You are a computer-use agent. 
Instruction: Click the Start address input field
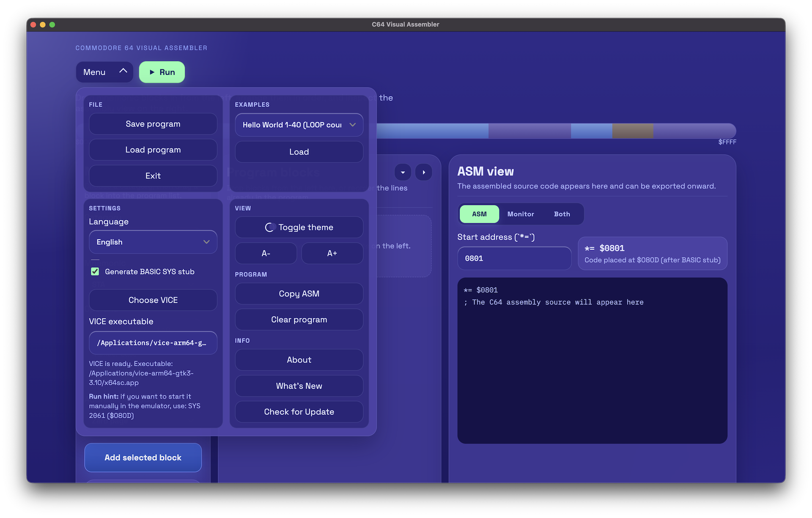[514, 258]
